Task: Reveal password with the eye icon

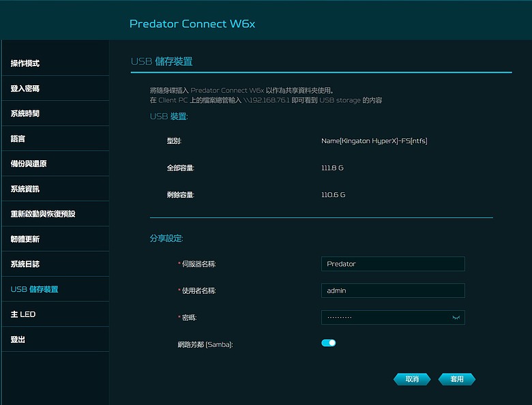Action: (456, 318)
